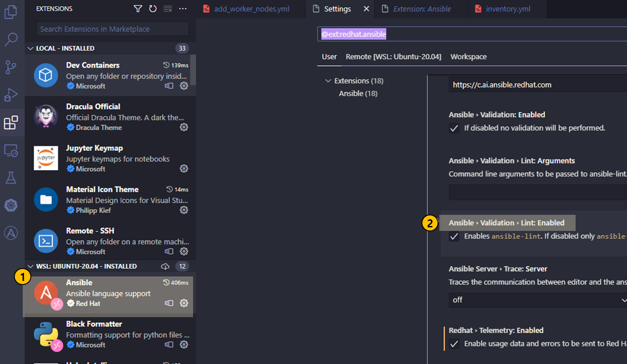Switch to inventory.yml tab
Screen dimensions: 627x364
pos(508,9)
